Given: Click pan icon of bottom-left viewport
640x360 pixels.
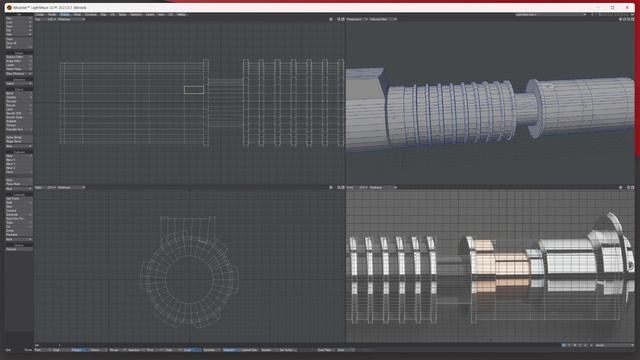Looking at the screenshot, I should [x=331, y=187].
